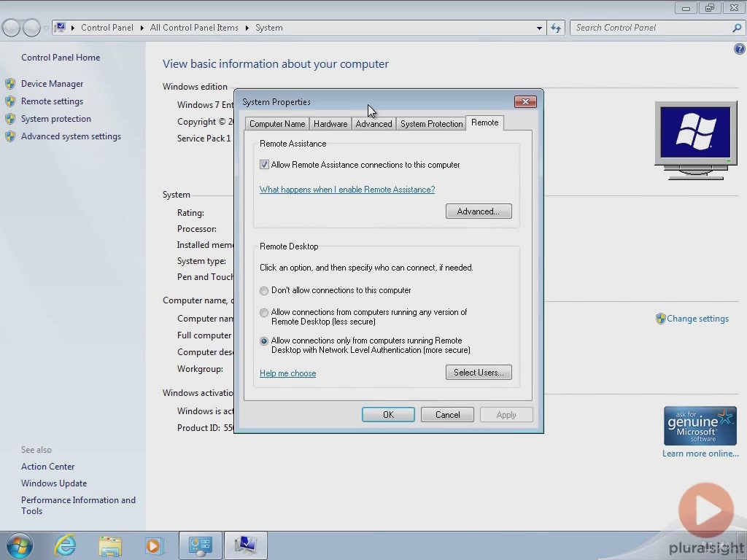The image size is (747, 560).
Task: Click the Search Control Panel field
Action: tap(651, 28)
